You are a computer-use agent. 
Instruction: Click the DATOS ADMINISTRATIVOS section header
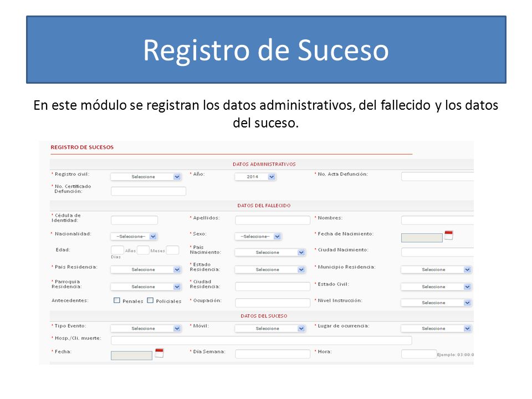(264, 164)
